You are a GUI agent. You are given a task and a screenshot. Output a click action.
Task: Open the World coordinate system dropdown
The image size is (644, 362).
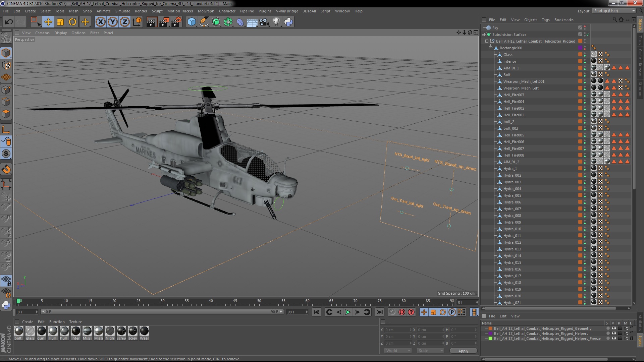(397, 351)
